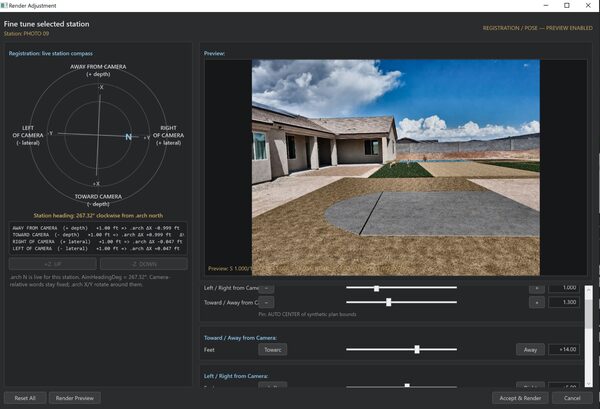Click the plus button beside the 1.300 value

537,303
